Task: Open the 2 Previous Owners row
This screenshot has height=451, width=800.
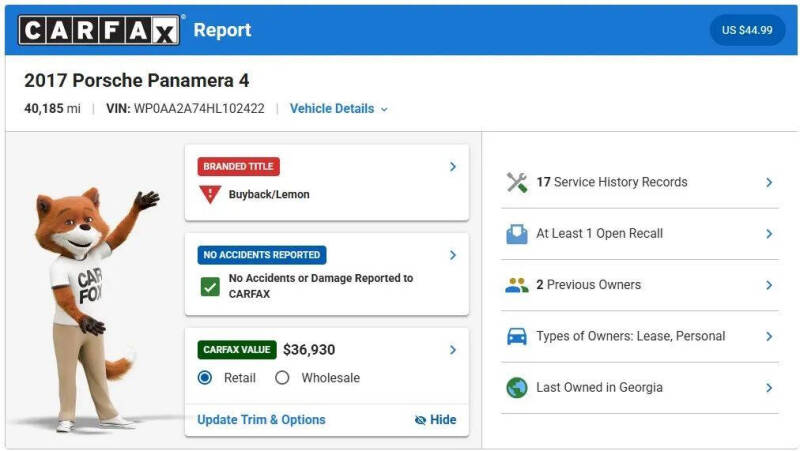Action: [x=640, y=285]
